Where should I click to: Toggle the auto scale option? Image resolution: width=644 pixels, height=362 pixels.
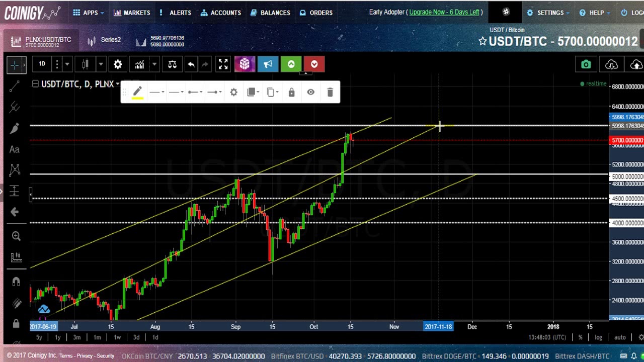(x=620, y=337)
